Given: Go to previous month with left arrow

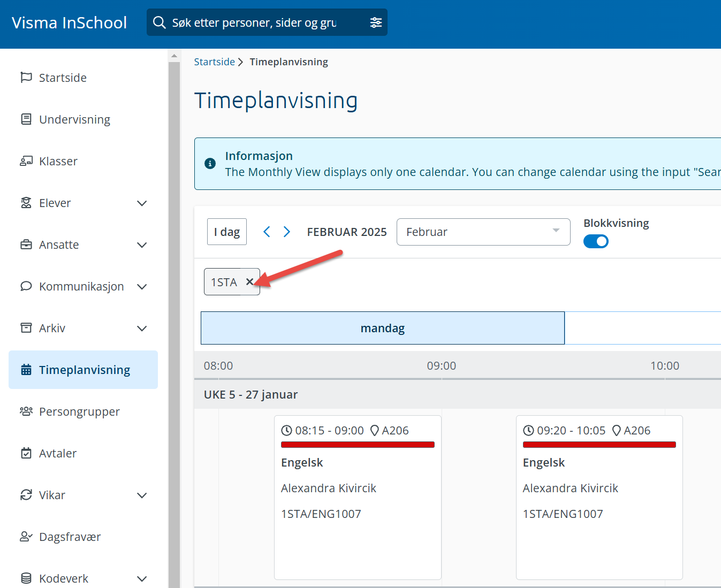Looking at the screenshot, I should tap(267, 232).
